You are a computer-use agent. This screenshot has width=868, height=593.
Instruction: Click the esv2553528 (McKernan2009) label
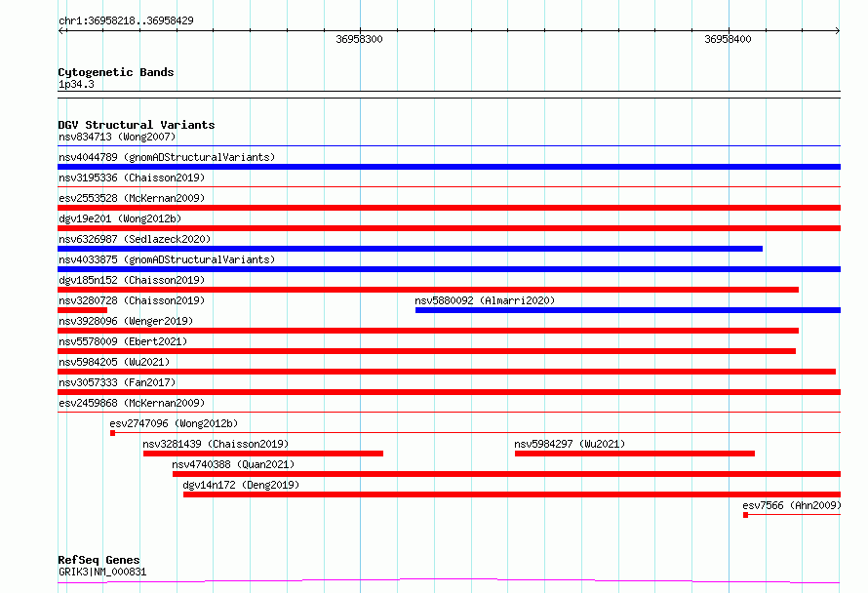[x=132, y=198]
